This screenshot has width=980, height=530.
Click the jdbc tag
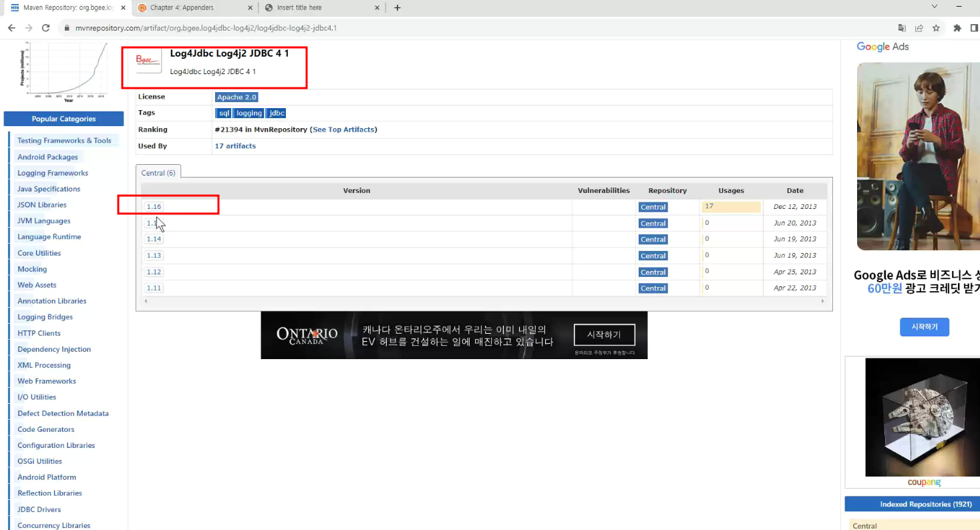click(x=277, y=113)
